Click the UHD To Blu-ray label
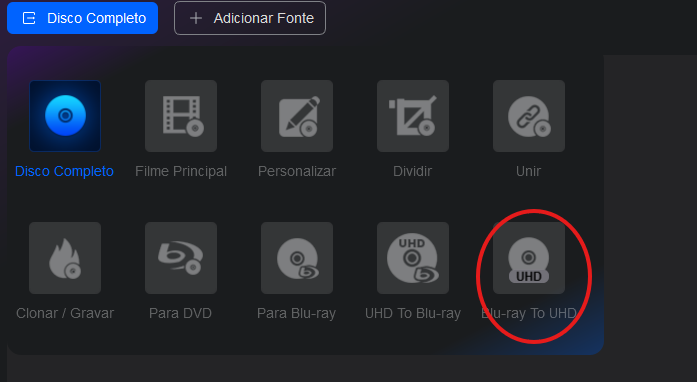This screenshot has height=382, width=697. coord(413,313)
